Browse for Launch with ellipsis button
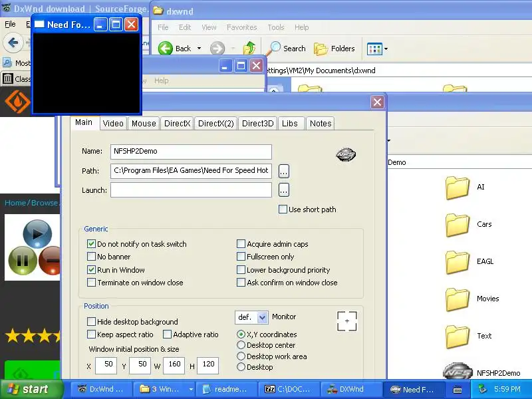 [x=284, y=190]
